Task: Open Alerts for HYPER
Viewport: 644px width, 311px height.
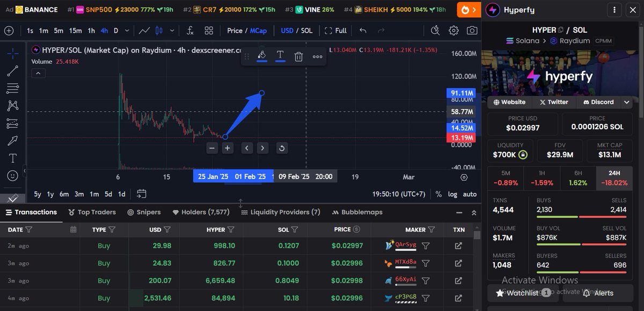Action: pos(597,293)
